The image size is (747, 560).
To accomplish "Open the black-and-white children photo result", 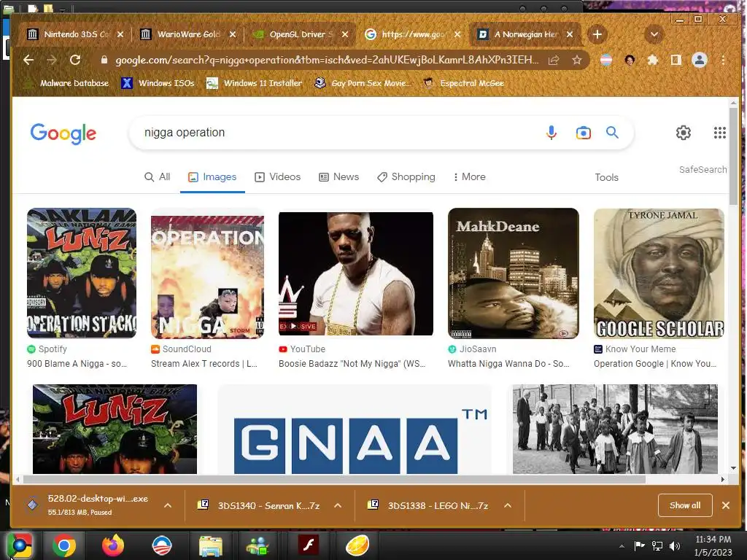I will click(x=615, y=429).
